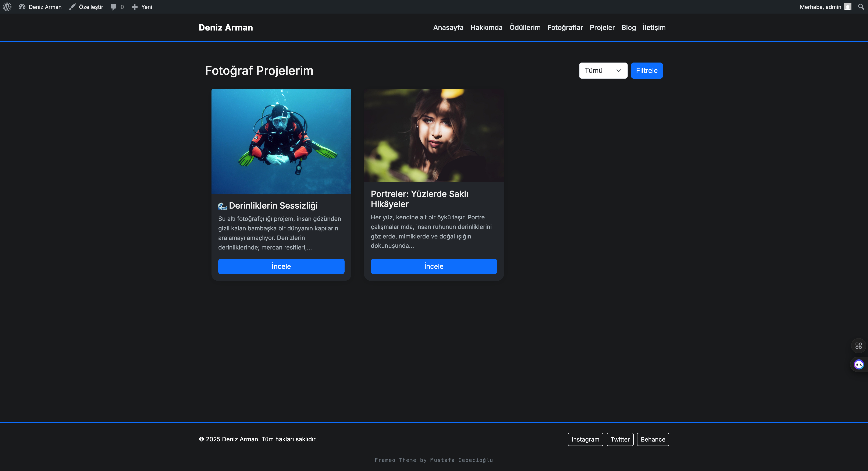
Task: Click the instagram footer link
Action: pyautogui.click(x=585, y=439)
